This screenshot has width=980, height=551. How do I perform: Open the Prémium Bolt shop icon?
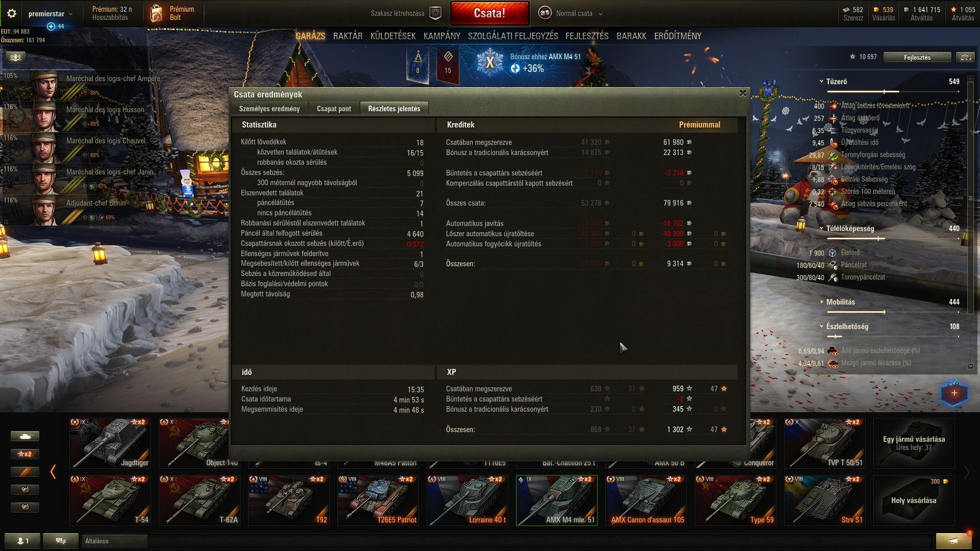pos(156,14)
